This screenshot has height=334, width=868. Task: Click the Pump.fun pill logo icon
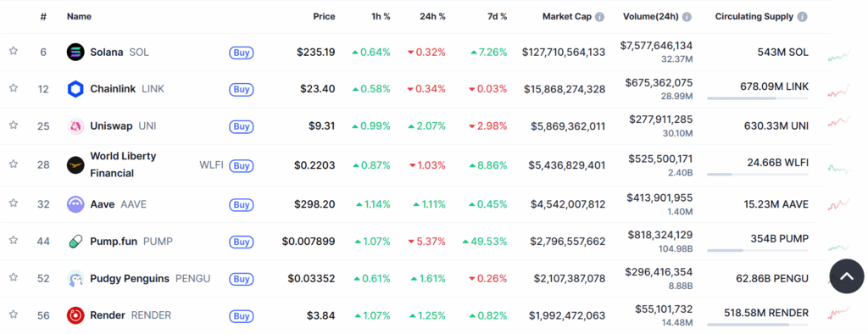coord(75,242)
